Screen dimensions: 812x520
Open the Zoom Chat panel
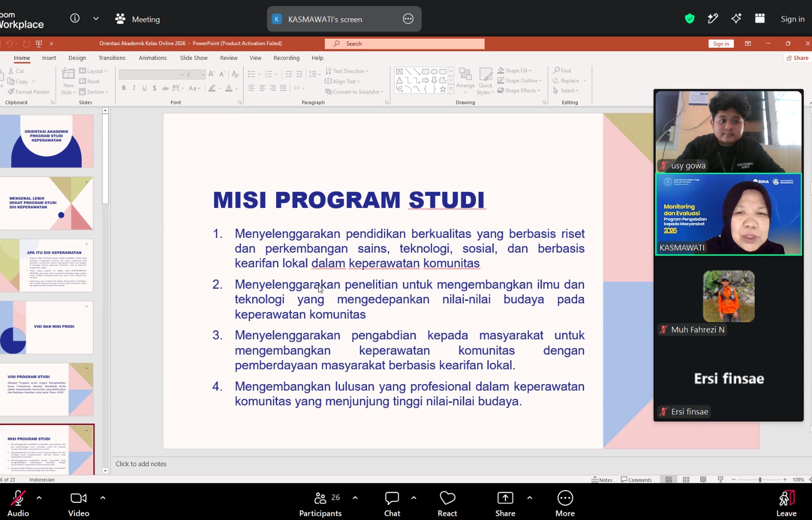click(392, 504)
